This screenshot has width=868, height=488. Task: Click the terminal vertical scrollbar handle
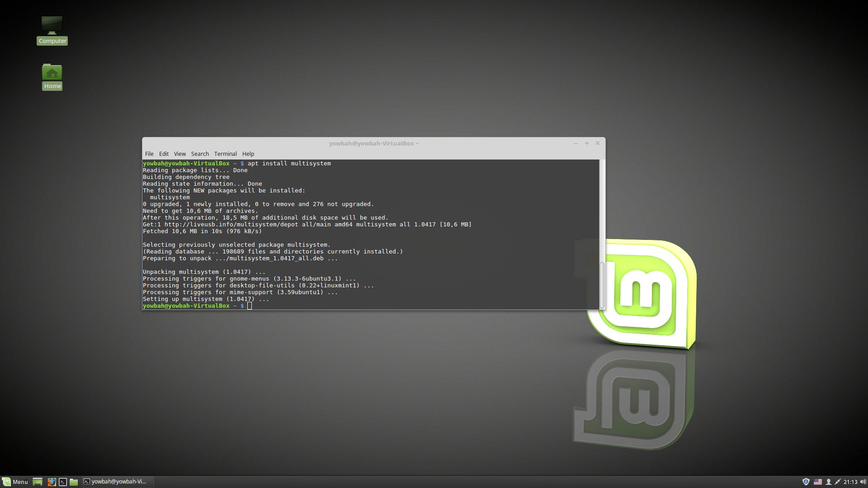coord(602,285)
